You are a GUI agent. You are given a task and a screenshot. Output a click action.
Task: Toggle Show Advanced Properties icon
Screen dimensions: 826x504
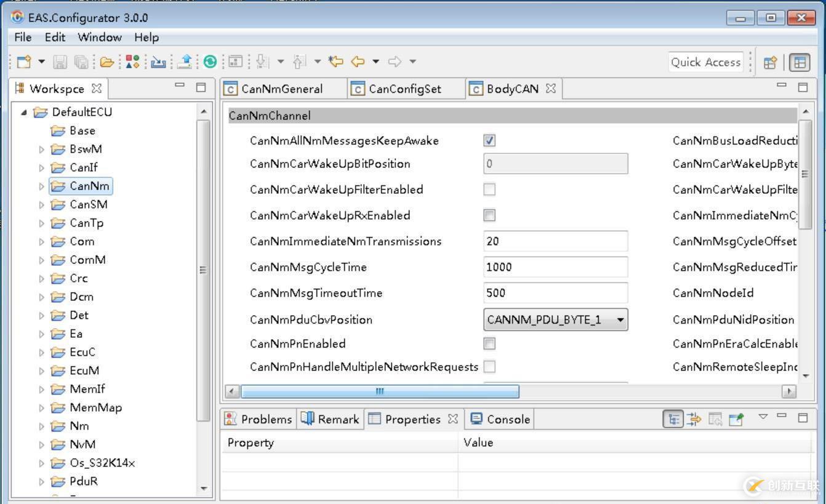pos(694,420)
